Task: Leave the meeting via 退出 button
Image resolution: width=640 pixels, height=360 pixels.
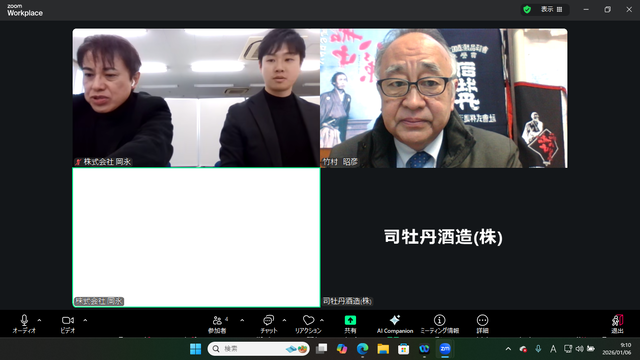Action: point(617,324)
